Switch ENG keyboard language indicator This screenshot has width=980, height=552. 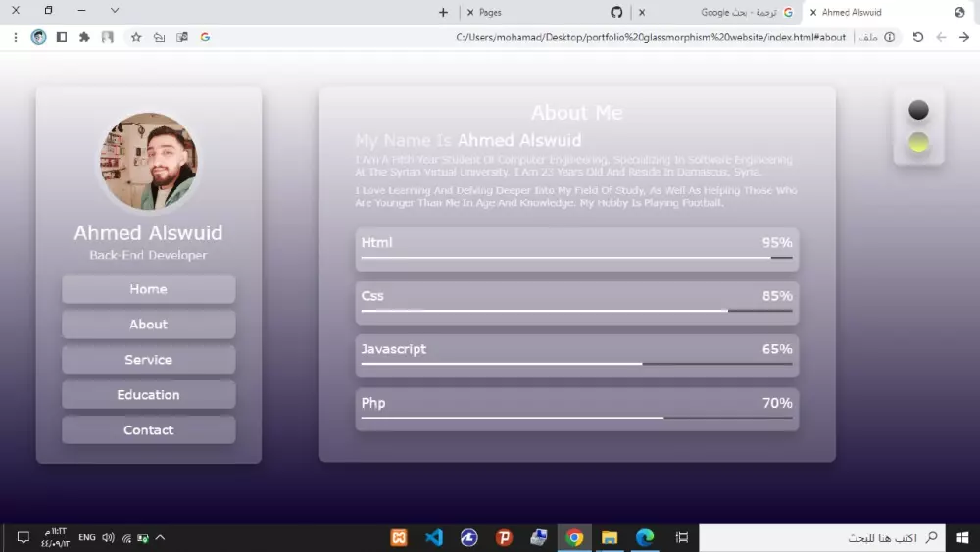[x=87, y=537]
